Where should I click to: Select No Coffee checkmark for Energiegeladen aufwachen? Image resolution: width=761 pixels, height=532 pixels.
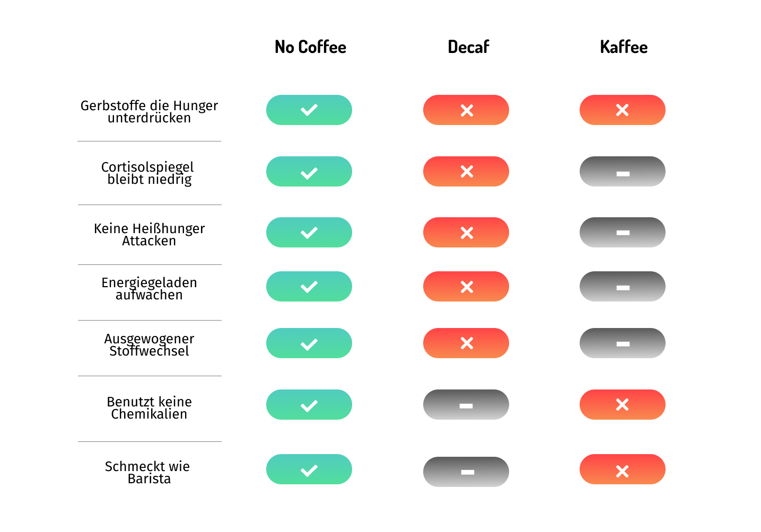click(x=309, y=287)
